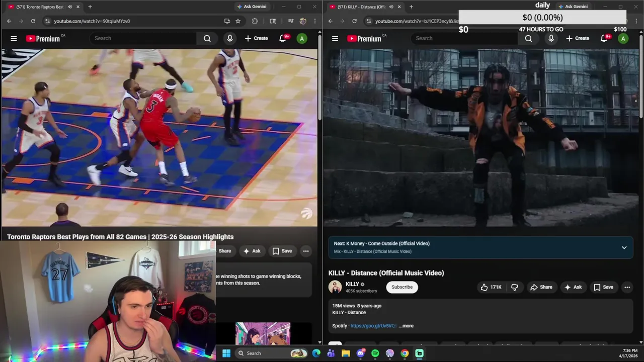Expand the Next: K Money mix panel
The image size is (644, 362).
pyautogui.click(x=624, y=247)
